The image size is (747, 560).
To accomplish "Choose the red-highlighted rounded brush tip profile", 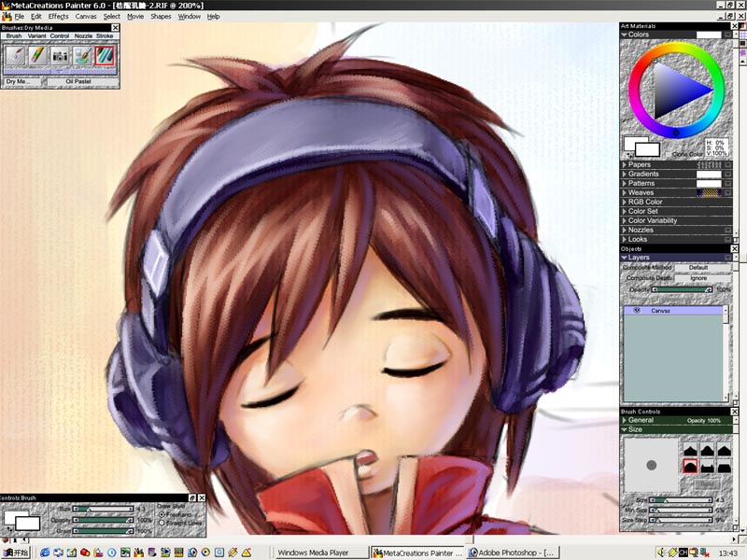I will [x=690, y=466].
